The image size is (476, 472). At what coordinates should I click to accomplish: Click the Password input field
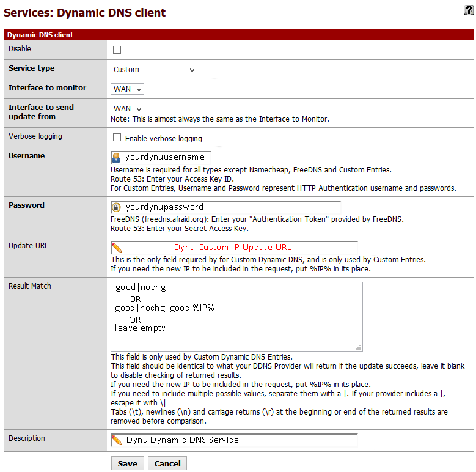226,207
